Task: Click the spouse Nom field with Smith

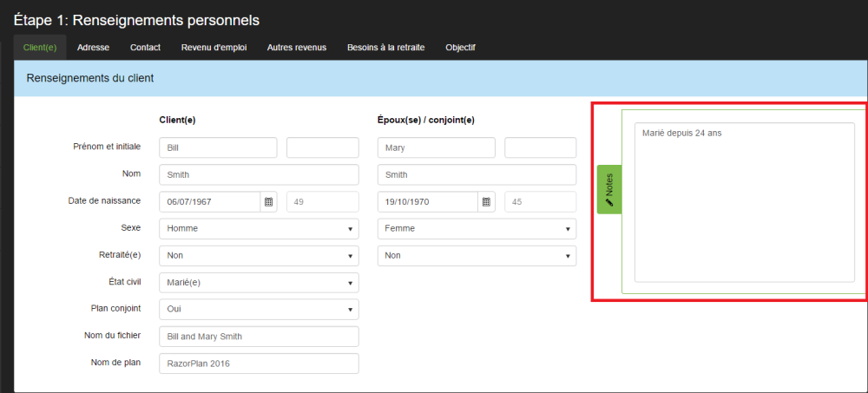Action: coord(477,175)
